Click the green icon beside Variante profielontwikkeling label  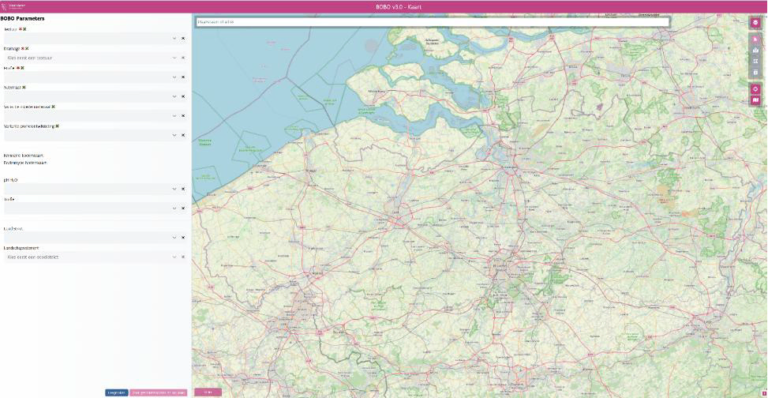(x=57, y=126)
